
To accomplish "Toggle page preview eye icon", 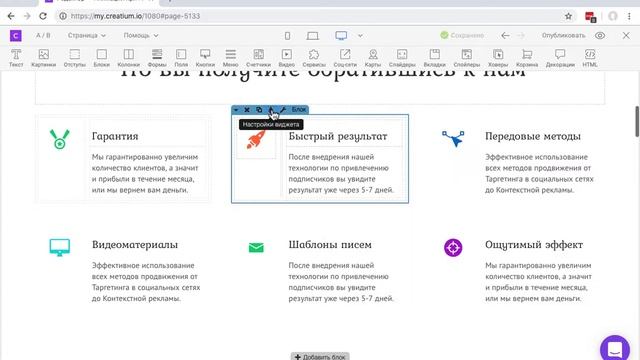I will pyautogui.click(x=600, y=36).
